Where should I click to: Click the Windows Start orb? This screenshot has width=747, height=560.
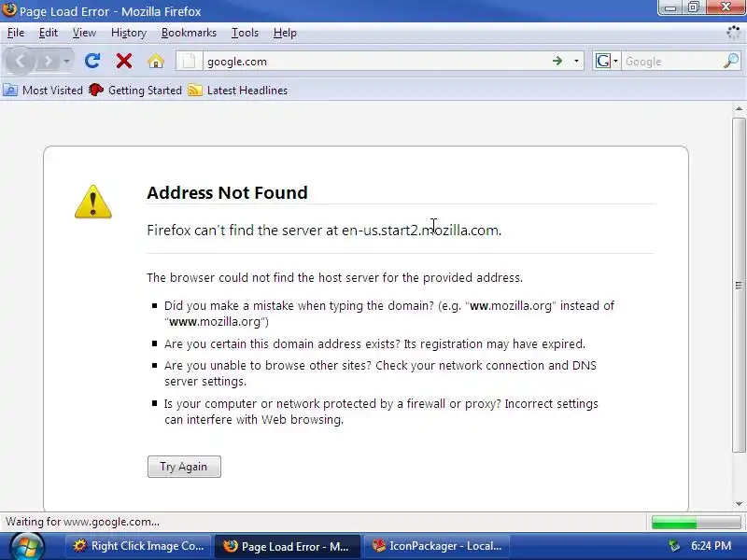[x=27, y=547]
